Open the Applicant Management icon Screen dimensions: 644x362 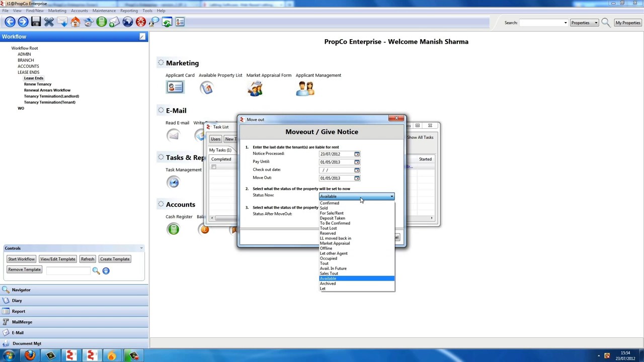click(x=305, y=88)
